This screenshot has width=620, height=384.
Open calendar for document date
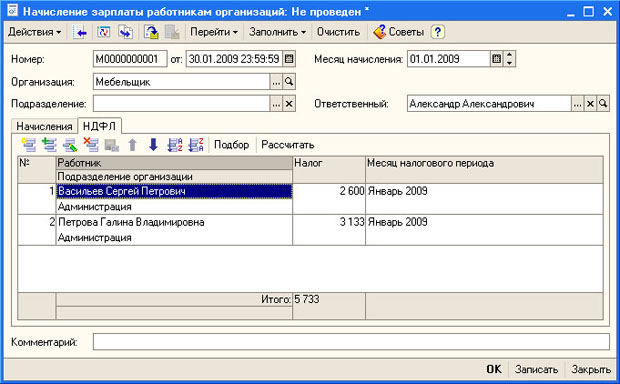[x=289, y=59]
